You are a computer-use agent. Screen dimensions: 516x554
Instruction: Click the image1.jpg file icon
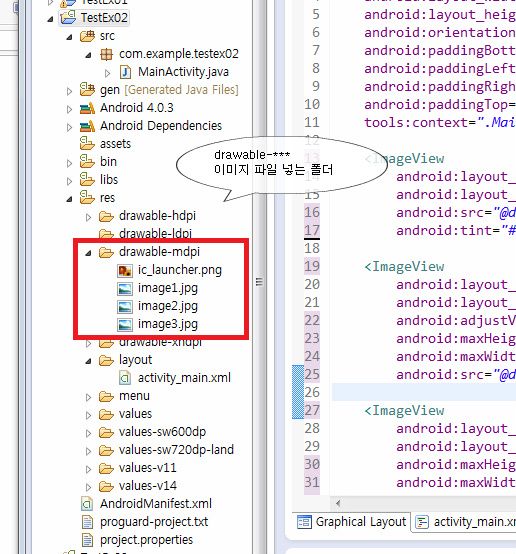(x=125, y=288)
